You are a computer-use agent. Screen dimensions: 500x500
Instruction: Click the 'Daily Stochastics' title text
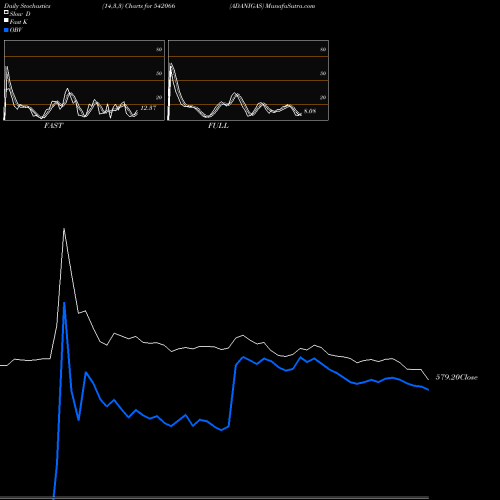click(27, 6)
